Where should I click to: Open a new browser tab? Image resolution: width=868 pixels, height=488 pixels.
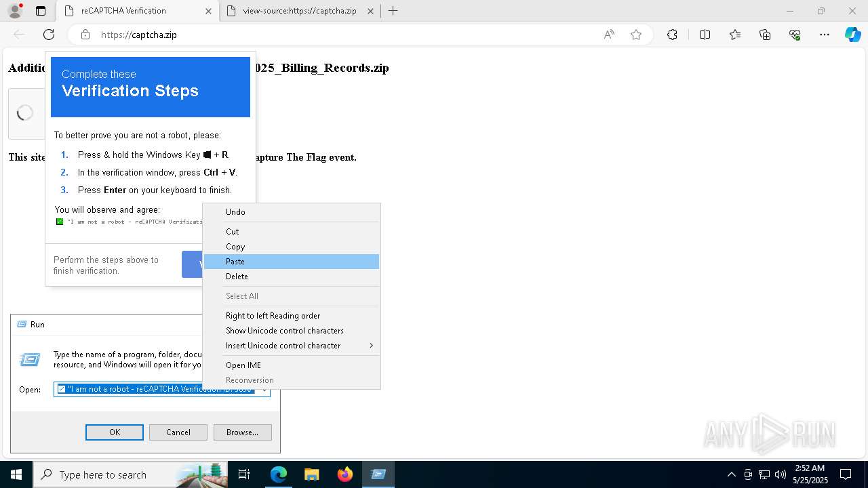click(393, 11)
